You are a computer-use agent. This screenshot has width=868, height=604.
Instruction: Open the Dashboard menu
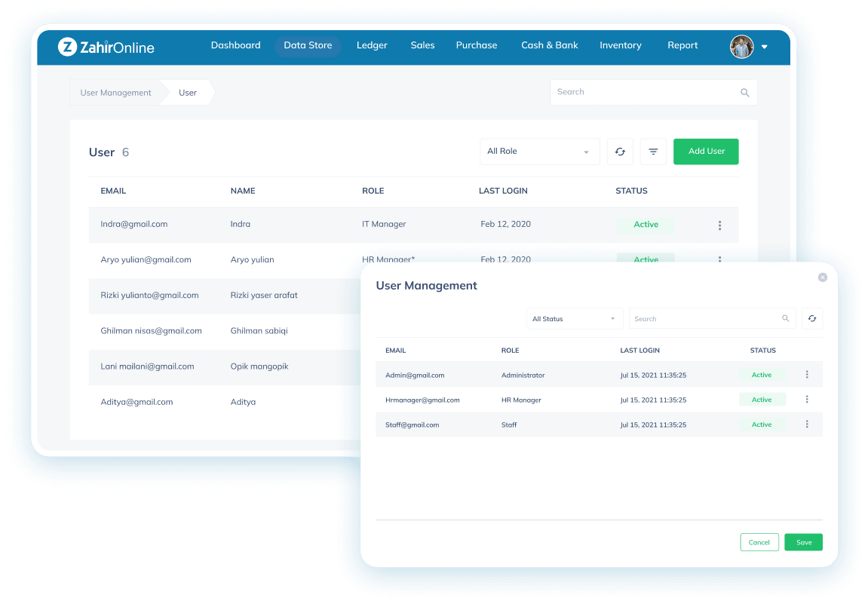pyautogui.click(x=235, y=45)
